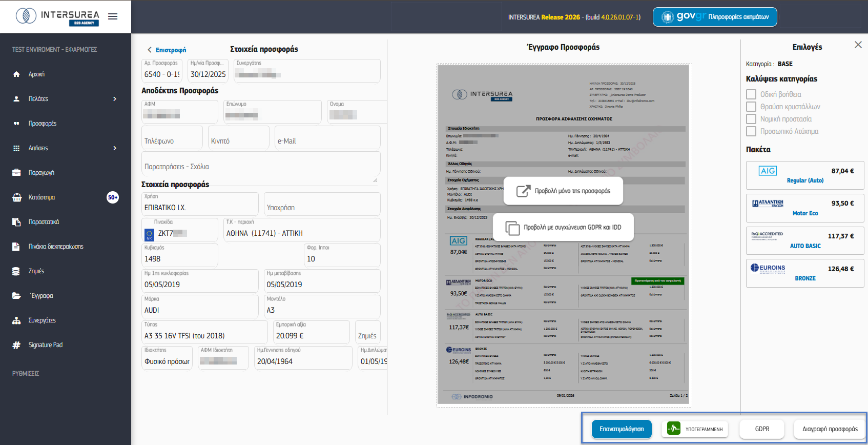Enable the Οδική βοήθεια checkbox
Image resolution: width=868 pixels, height=445 pixels.
751,94
